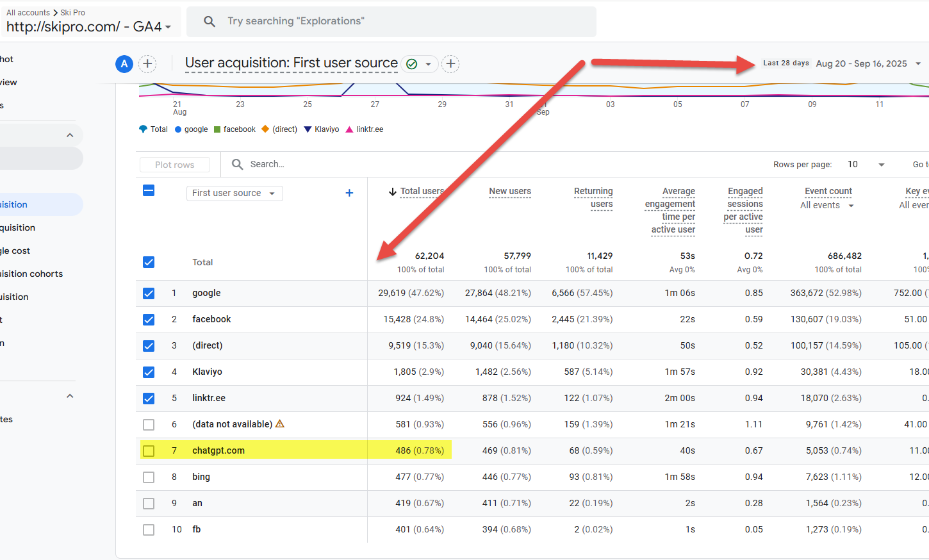The height and width of the screenshot is (560, 929).
Task: Click the green report status checkmark icon
Action: click(412, 64)
